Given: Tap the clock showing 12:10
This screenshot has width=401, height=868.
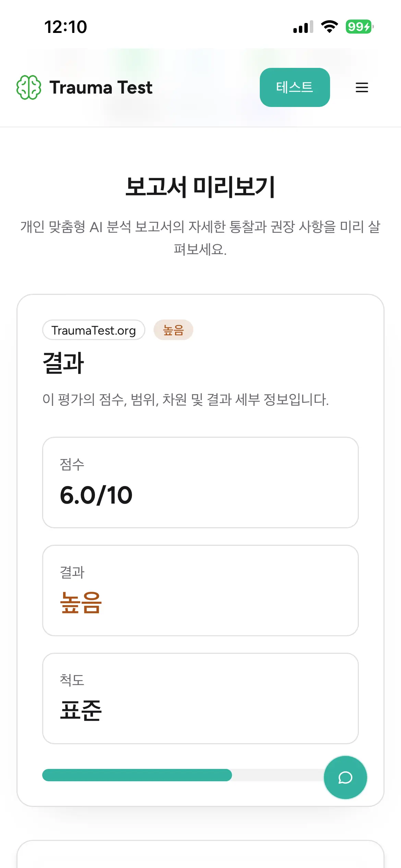Looking at the screenshot, I should coord(66,27).
